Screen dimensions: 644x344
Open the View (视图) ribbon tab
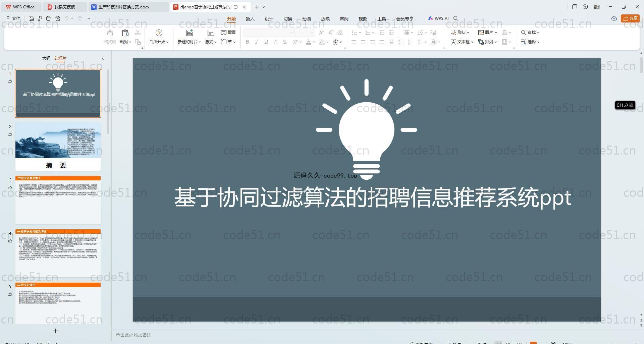(363, 19)
